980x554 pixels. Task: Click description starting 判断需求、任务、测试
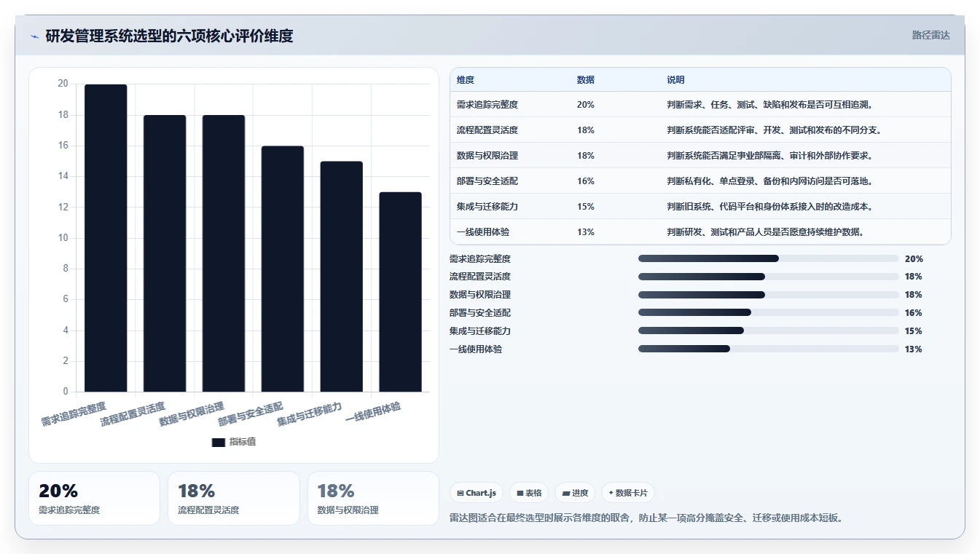[x=770, y=104]
